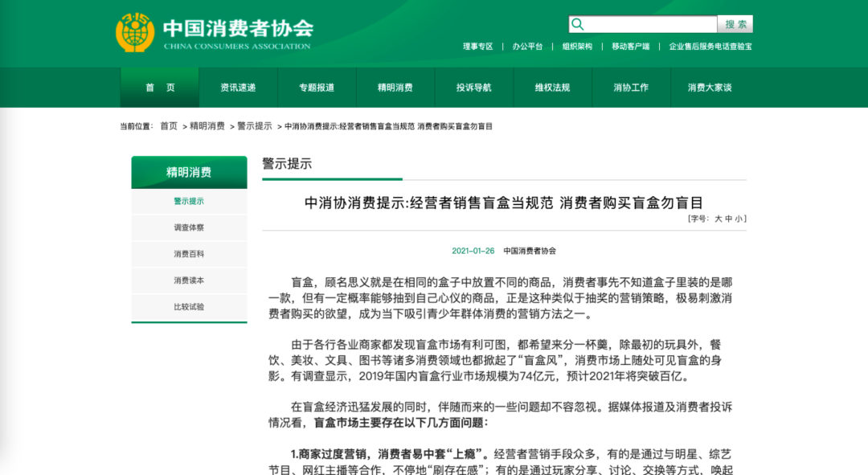Set font size to 小
The image size is (868, 475).
(739, 219)
